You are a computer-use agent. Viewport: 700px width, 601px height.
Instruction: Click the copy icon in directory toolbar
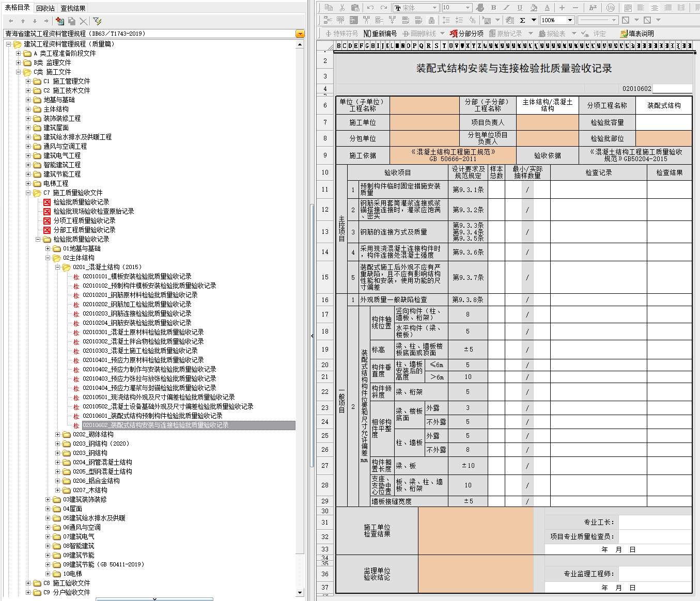pos(72,21)
